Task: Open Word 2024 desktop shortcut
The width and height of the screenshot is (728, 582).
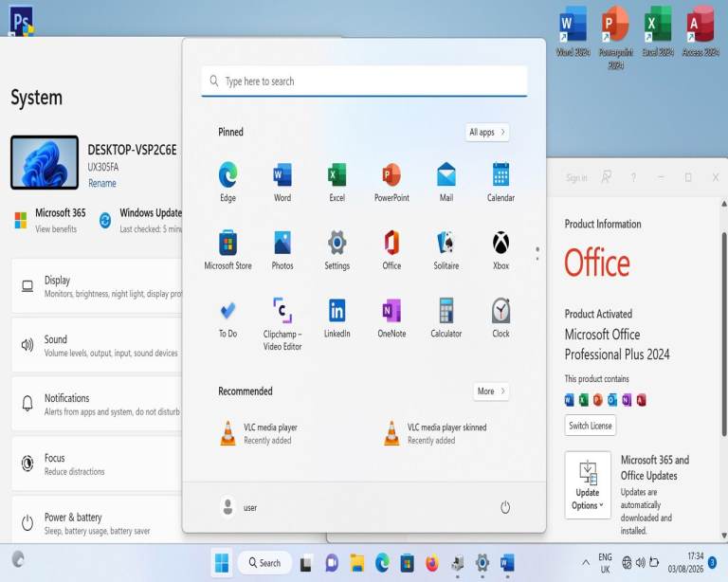Action: coord(573,31)
